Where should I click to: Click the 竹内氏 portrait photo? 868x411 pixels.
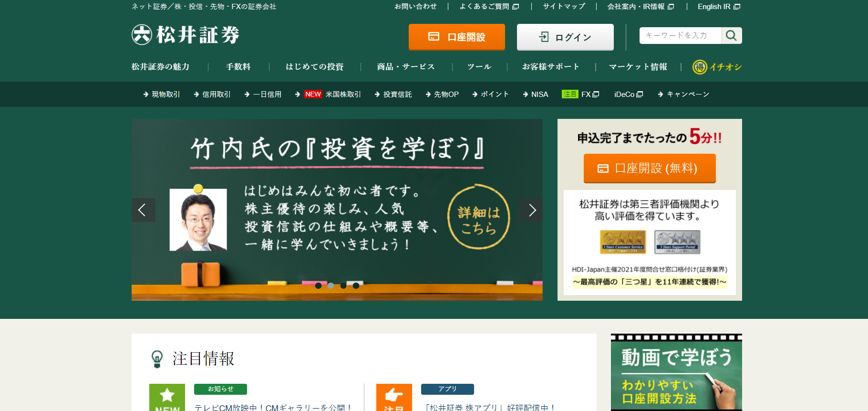tap(198, 220)
